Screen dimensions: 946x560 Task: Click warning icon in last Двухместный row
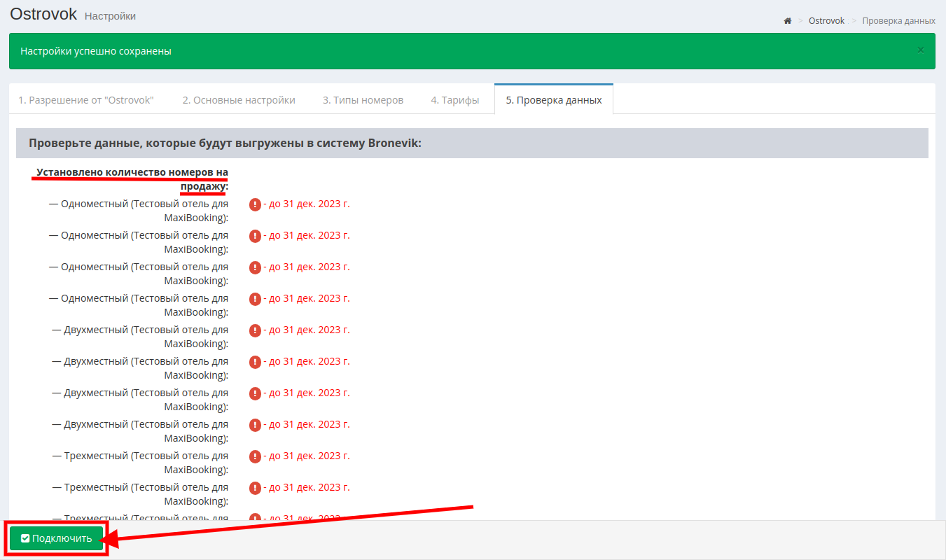click(255, 425)
